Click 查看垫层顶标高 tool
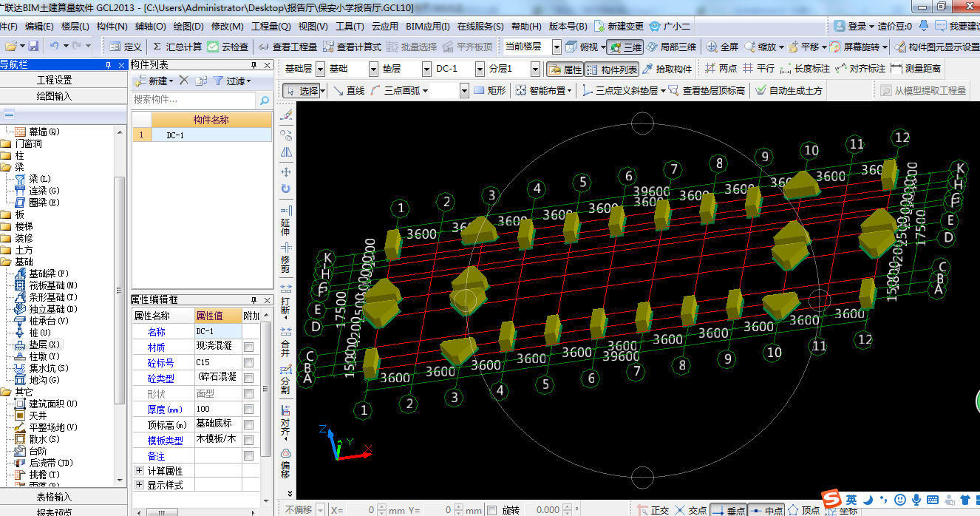The height and width of the screenshot is (516, 980). tap(707, 90)
